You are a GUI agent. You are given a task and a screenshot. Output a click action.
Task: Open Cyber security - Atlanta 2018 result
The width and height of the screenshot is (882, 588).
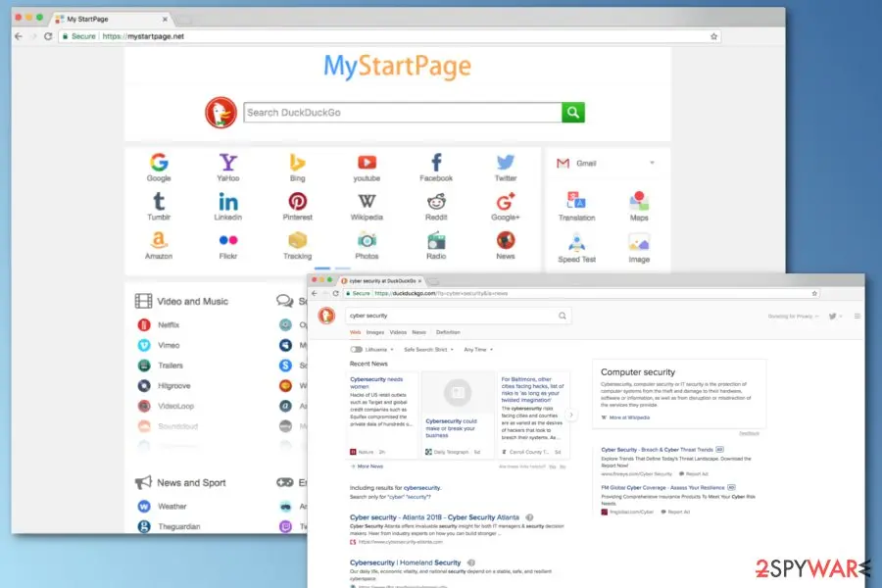[x=434, y=517]
